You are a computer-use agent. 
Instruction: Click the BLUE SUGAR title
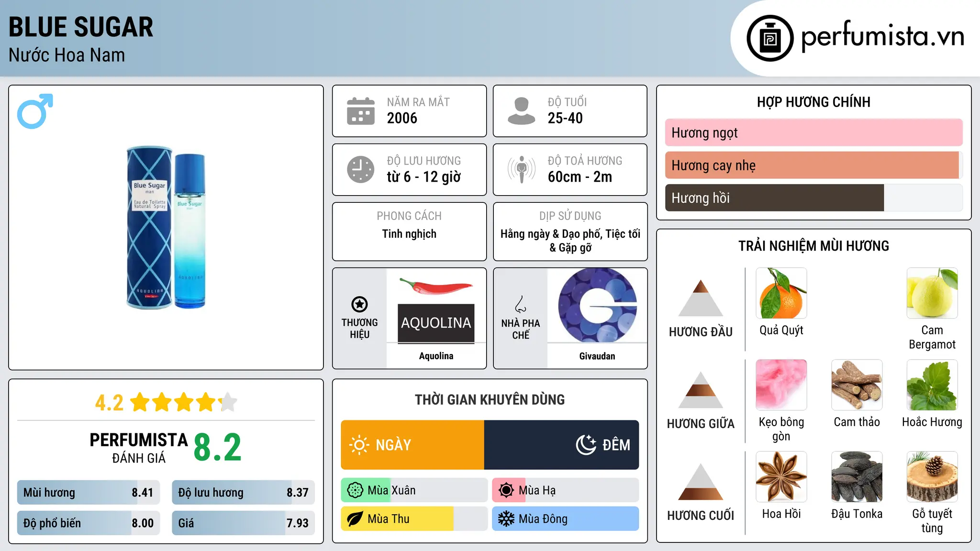tap(81, 27)
